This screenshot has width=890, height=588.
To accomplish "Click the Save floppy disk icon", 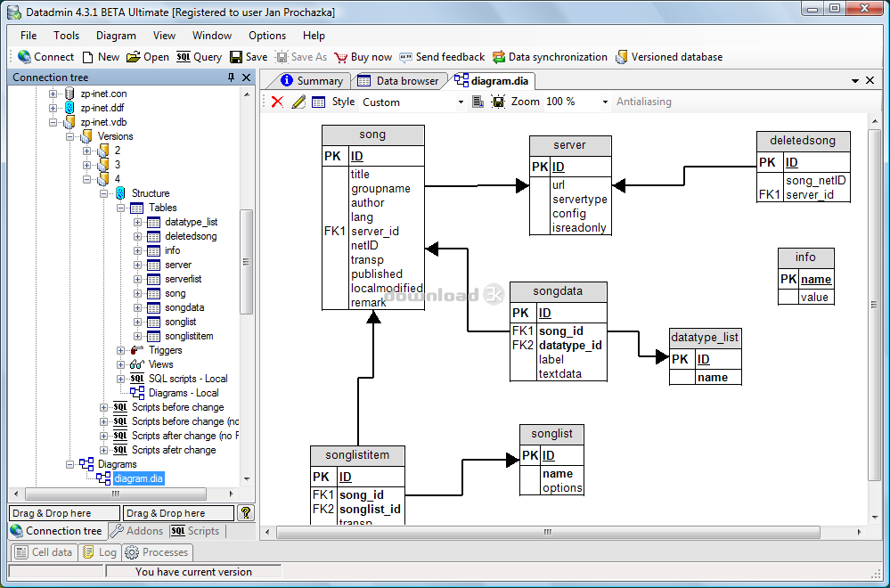I will (x=236, y=57).
